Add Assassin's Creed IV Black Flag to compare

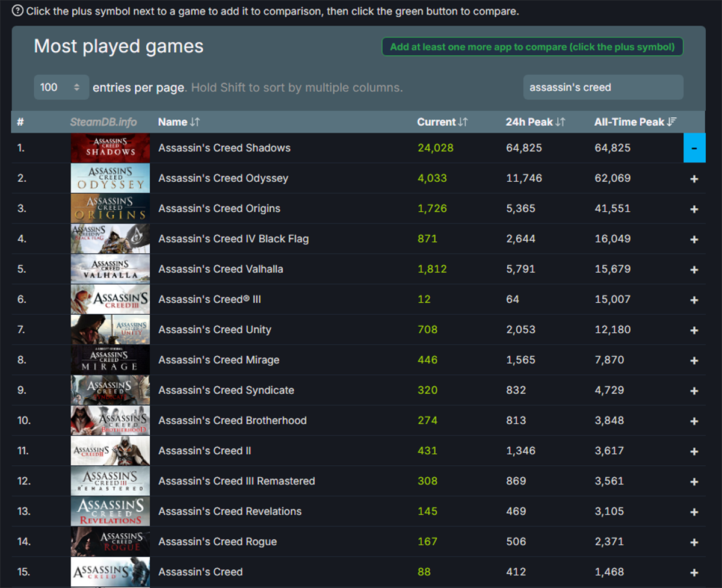[694, 239]
